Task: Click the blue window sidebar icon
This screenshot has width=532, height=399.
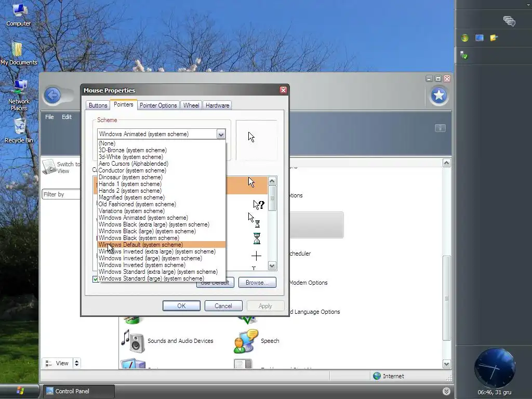Action: click(479, 38)
